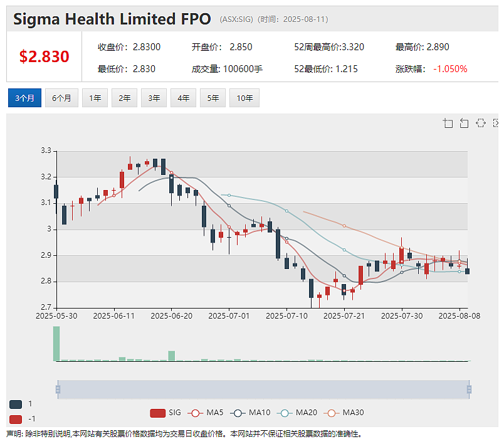
Task: Click the 52最低价 1.215 text
Action: point(326,69)
